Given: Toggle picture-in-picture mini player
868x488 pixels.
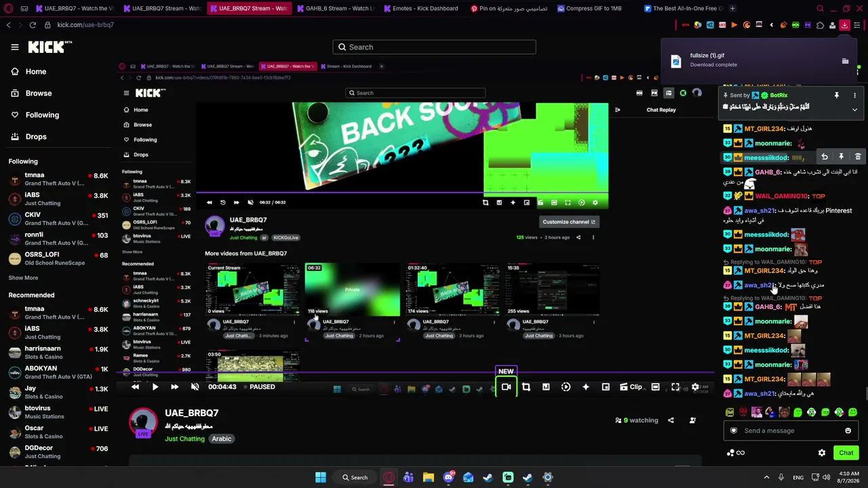Looking at the screenshot, I should tap(606, 387).
